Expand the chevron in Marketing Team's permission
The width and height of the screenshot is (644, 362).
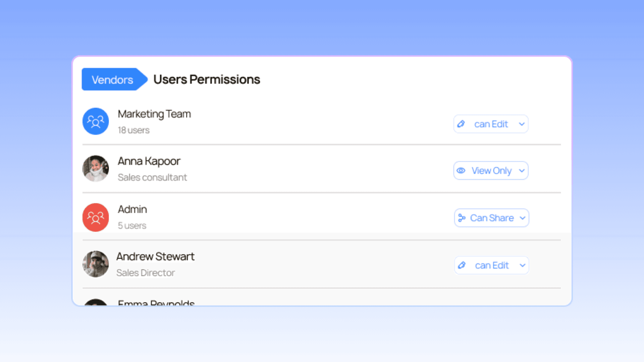click(522, 124)
